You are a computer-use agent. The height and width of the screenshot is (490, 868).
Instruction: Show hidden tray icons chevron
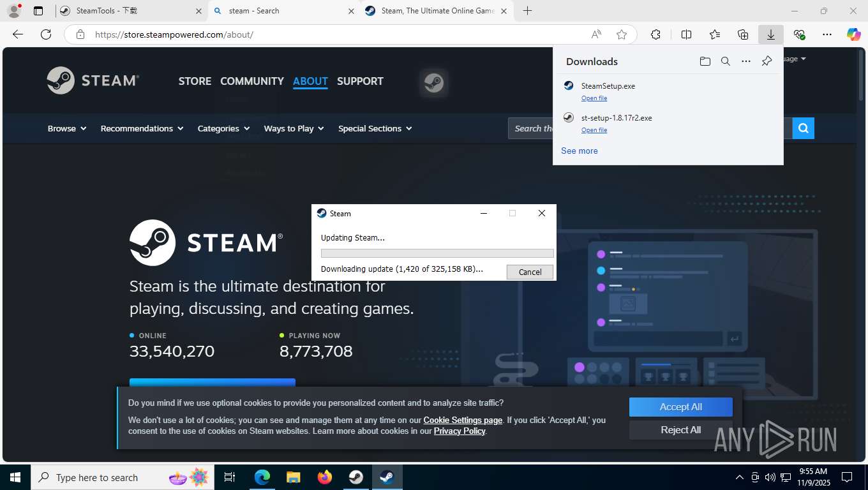(740, 477)
